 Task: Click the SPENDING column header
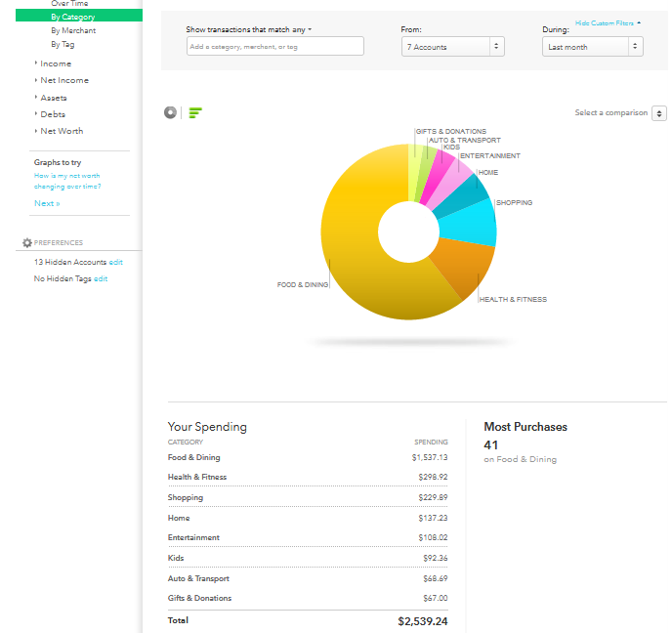click(x=431, y=442)
